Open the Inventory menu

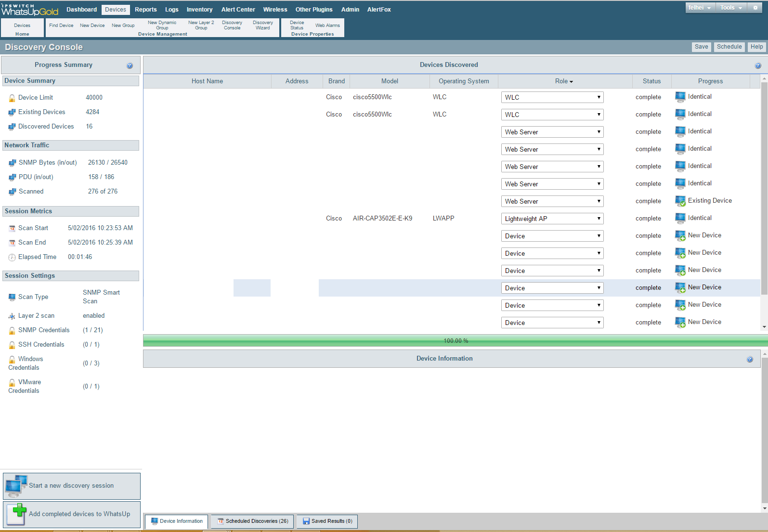pyautogui.click(x=199, y=10)
